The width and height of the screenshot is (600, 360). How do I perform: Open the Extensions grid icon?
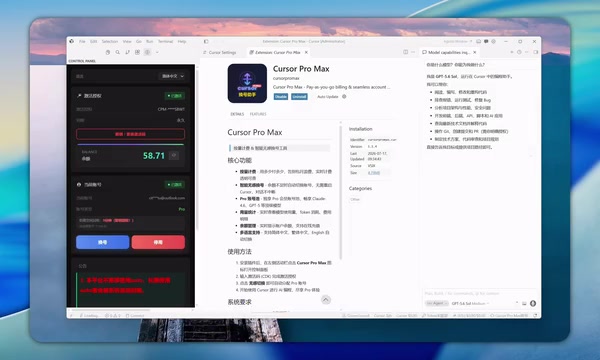(x=137, y=52)
